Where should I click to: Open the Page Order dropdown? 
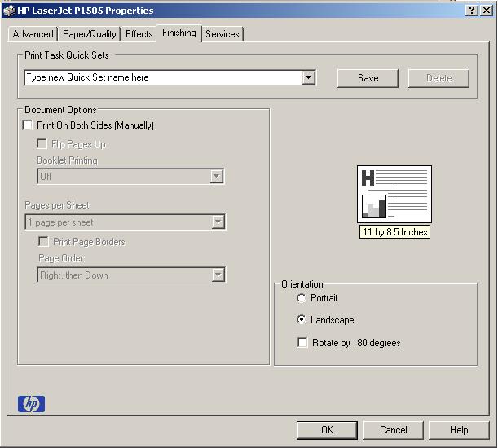[218, 275]
